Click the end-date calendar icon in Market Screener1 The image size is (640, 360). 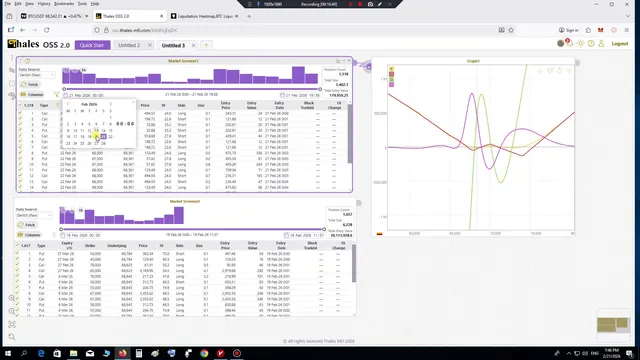[282, 95]
